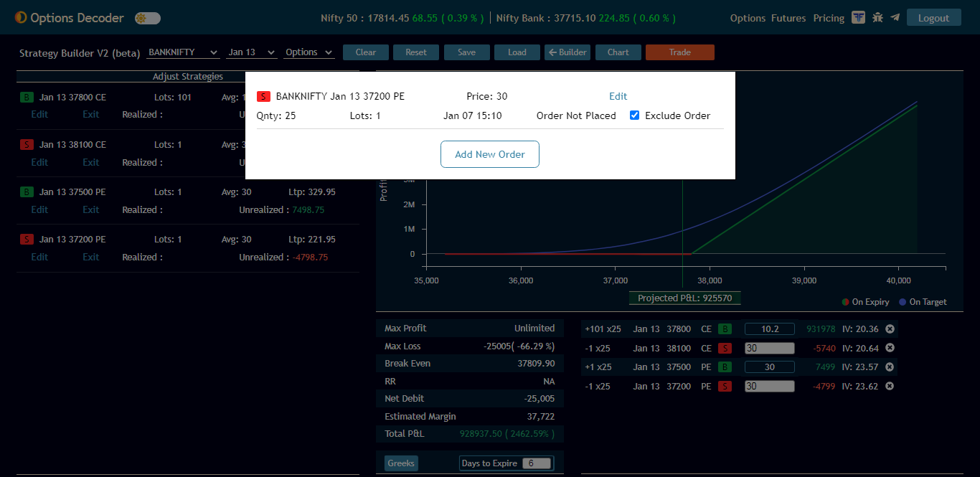Click S badge of Jan 13 37200 PE position

click(27, 240)
